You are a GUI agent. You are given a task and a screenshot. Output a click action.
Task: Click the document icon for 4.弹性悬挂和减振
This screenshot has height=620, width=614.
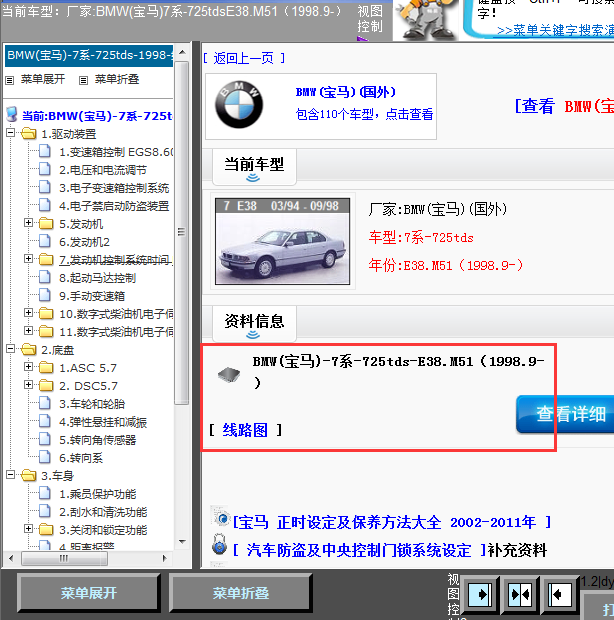click(x=45, y=421)
